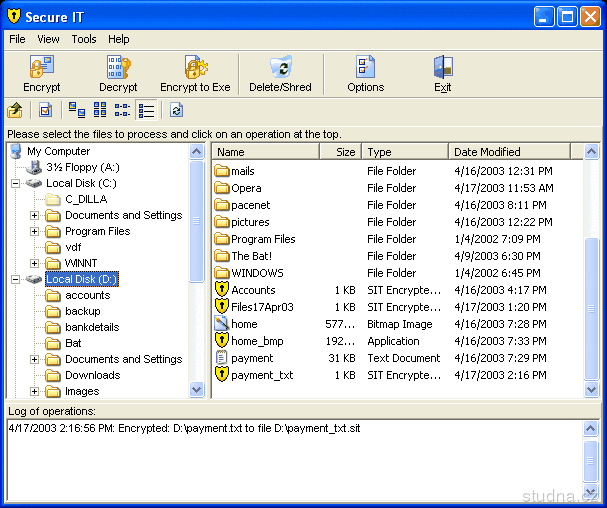Switch to list view mode
The height and width of the screenshot is (508, 607).
tap(123, 110)
